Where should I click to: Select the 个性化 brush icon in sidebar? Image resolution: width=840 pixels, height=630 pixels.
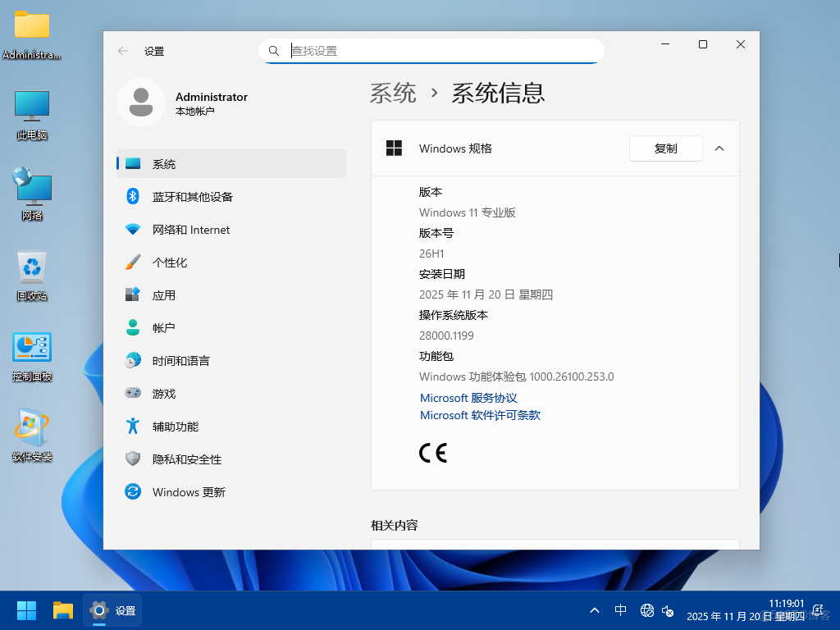(x=133, y=262)
